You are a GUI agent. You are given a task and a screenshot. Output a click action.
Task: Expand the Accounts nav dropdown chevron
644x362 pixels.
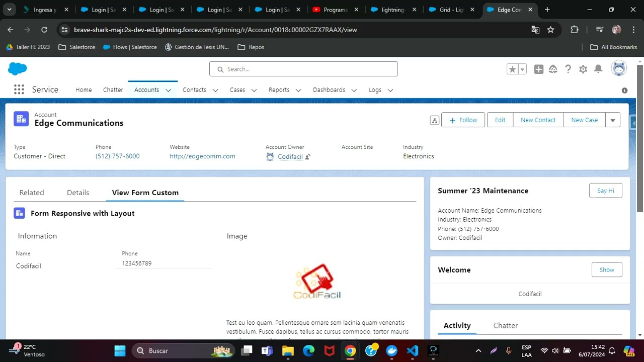pos(169,90)
